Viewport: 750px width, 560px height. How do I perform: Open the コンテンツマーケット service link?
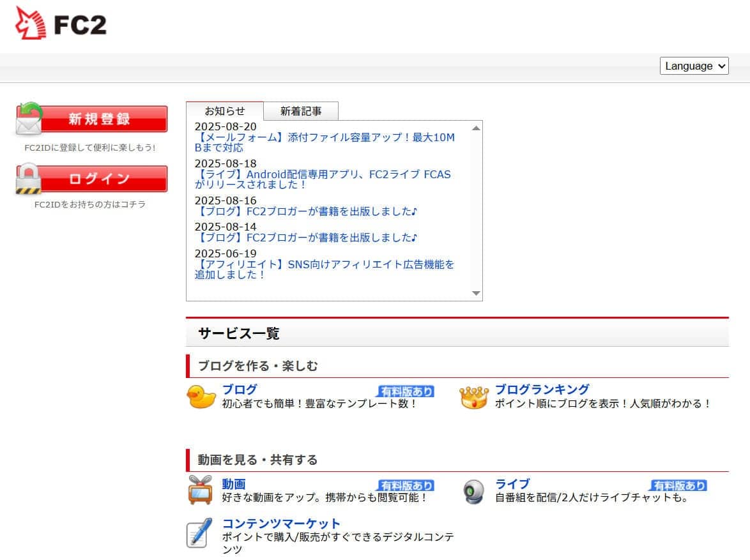click(281, 524)
